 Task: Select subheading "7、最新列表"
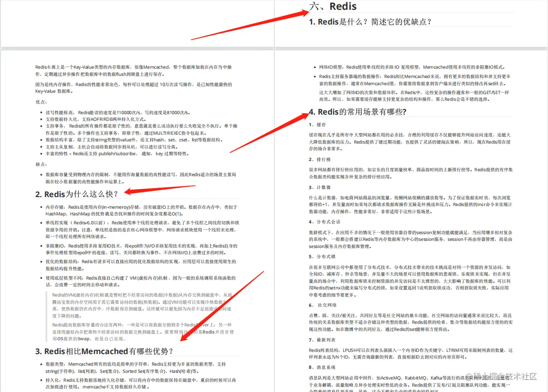pos(322,340)
